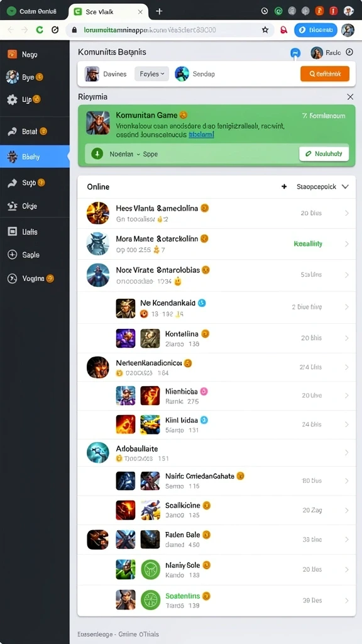Expand the Raden Bale row chevron
This screenshot has height=644, width=362.
point(347,539)
